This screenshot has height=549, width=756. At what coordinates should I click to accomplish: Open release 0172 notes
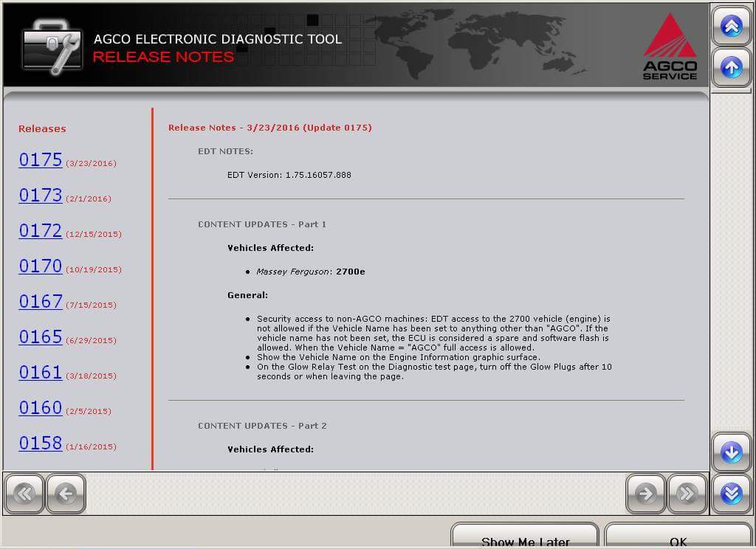[x=41, y=230]
